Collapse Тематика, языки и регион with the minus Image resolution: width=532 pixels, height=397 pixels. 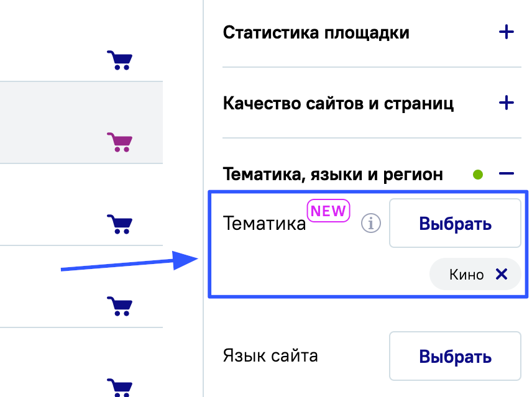[507, 175]
